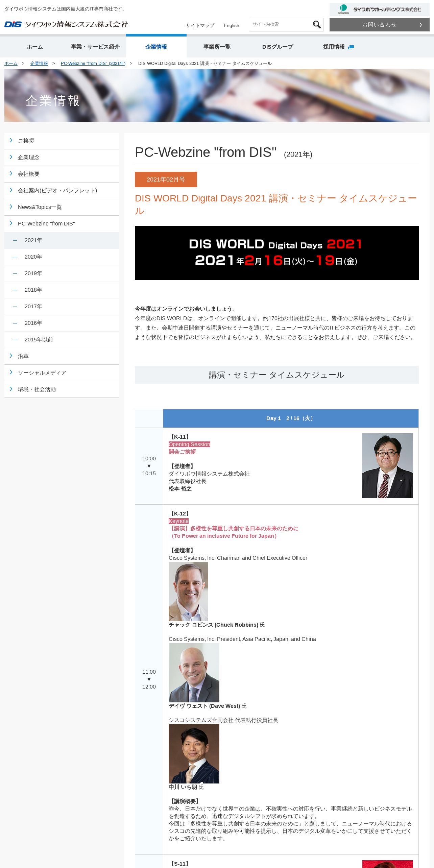Switch to the English site
This screenshot has height=868, width=434.
231,25
